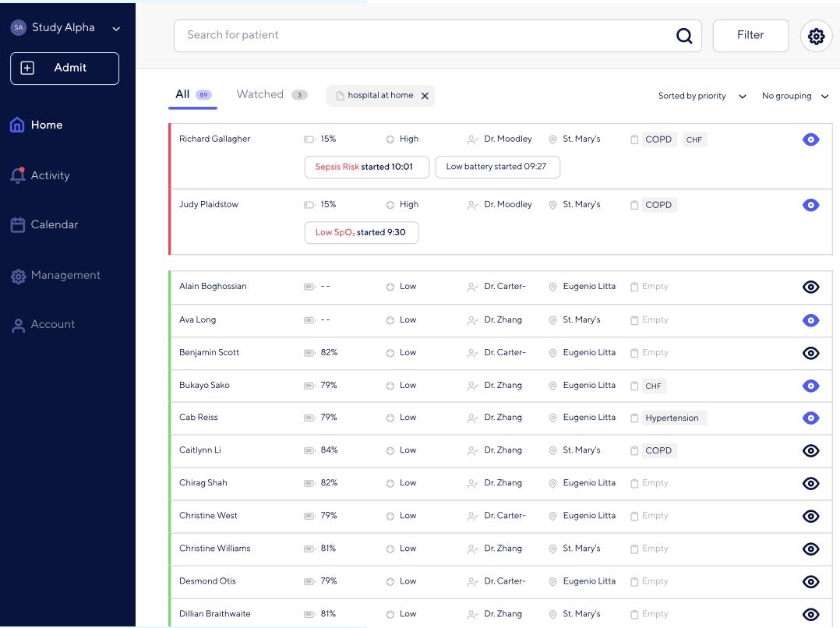Remove the hospital at home filter chip
Image resolution: width=840 pixels, height=628 pixels.
(425, 96)
